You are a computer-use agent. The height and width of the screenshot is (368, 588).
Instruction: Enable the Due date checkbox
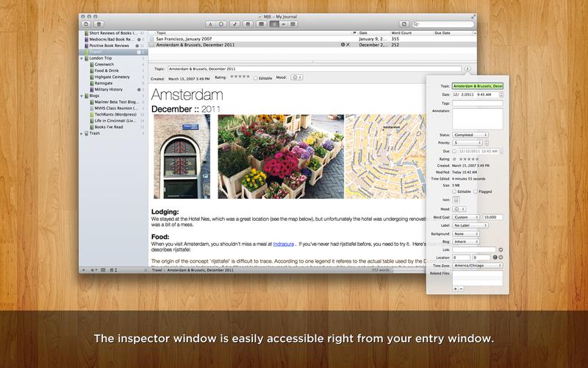pos(454,151)
